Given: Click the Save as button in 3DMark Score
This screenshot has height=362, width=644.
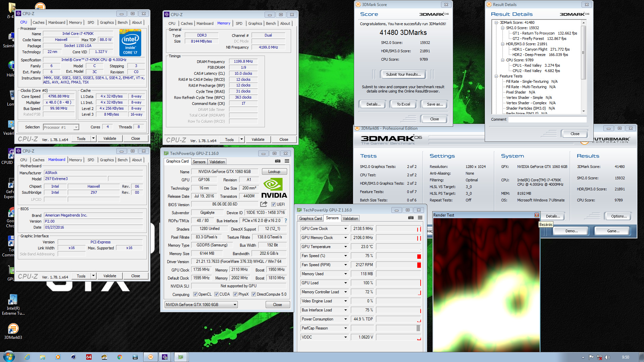Looking at the screenshot, I should [x=435, y=104].
